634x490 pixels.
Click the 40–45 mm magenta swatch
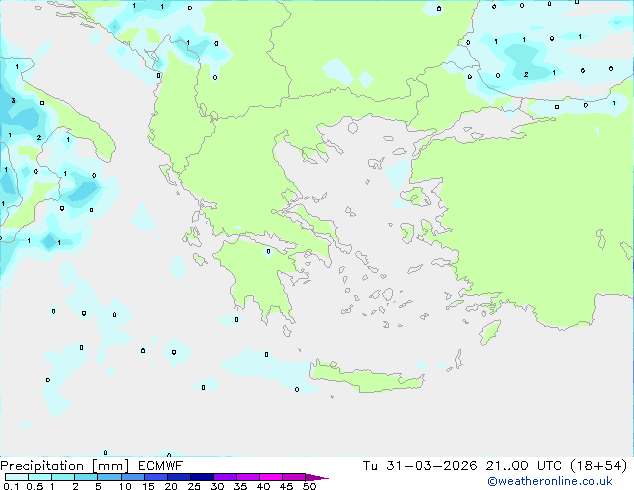coord(271,477)
